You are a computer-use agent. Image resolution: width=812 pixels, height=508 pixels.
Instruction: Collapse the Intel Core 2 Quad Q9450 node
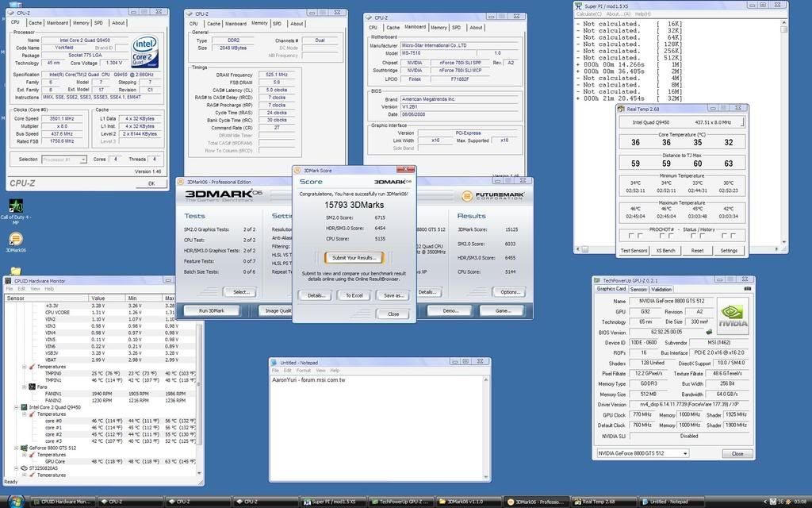click(16, 407)
